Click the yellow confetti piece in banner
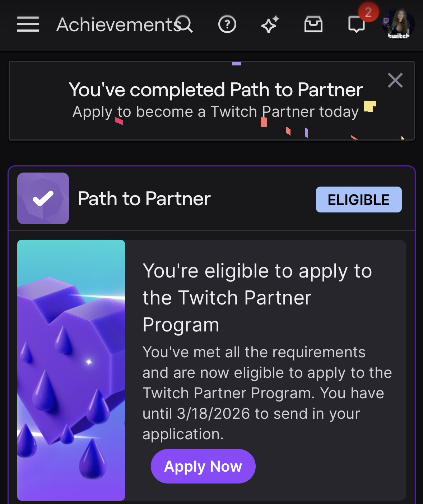This screenshot has height=504, width=423. pos(369,106)
